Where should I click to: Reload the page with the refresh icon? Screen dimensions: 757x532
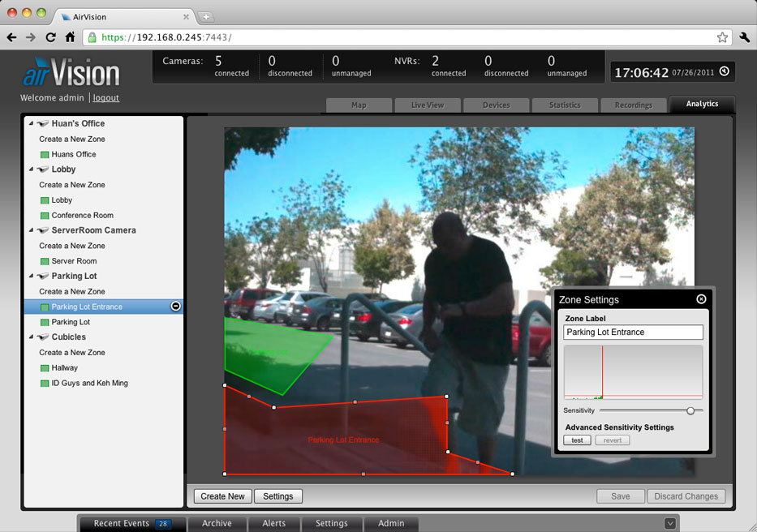pos(50,37)
